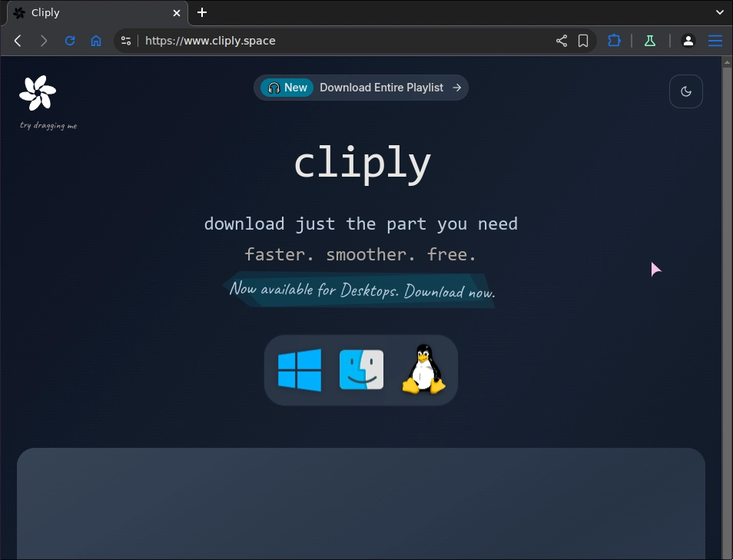Screen dimensions: 733x560
Task: Open the Firefox account profile icon
Action: pyautogui.click(x=688, y=41)
